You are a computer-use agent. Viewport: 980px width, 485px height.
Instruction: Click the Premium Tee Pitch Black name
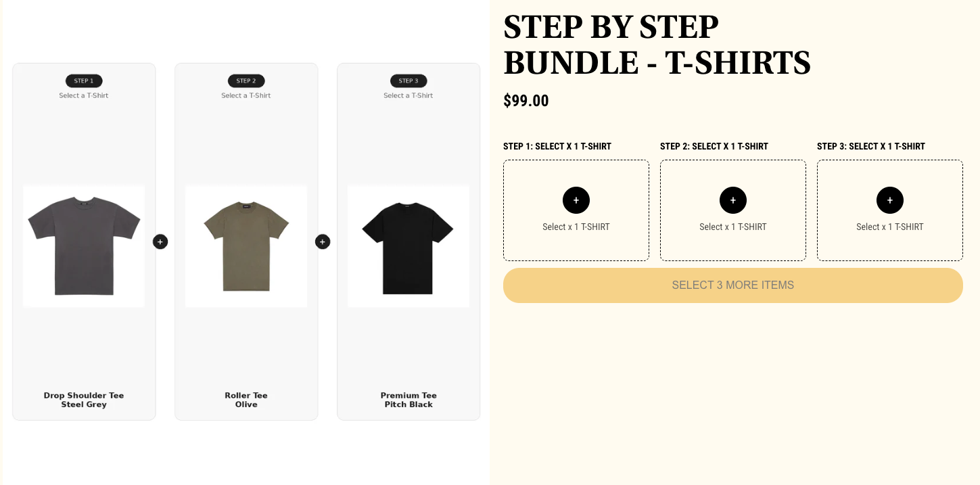point(409,400)
